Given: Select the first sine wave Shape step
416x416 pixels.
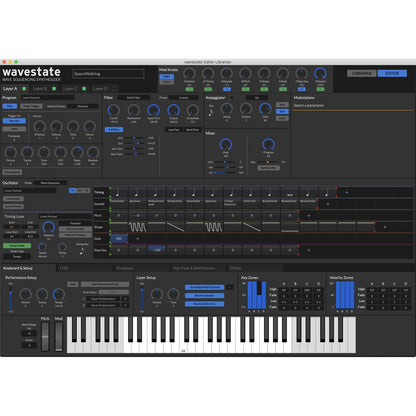Looking at the screenshot, I should pyautogui.click(x=138, y=227).
